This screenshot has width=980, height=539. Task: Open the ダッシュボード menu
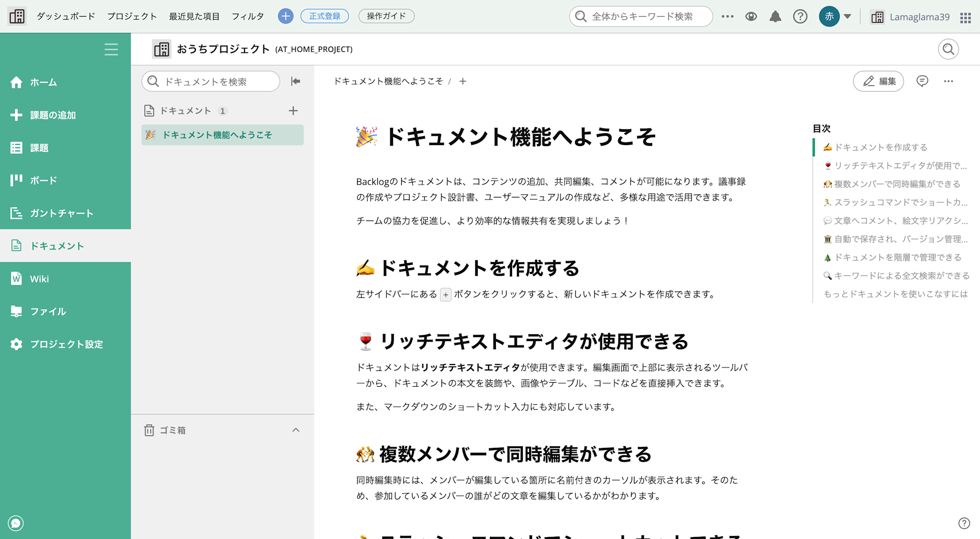[x=65, y=16]
